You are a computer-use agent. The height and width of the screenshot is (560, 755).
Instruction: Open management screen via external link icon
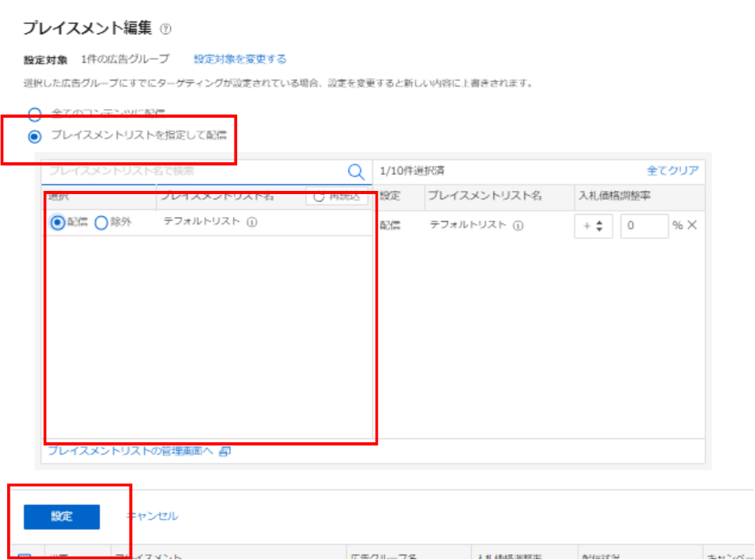pos(225,451)
